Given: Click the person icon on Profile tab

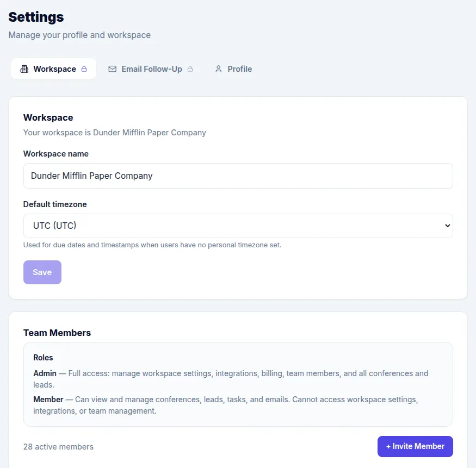Looking at the screenshot, I should pyautogui.click(x=219, y=69).
